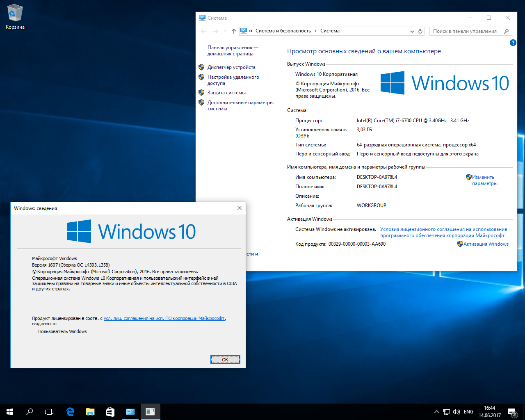Switch to the winver taskbar button
This screenshot has width=525, height=420.
coord(150,412)
